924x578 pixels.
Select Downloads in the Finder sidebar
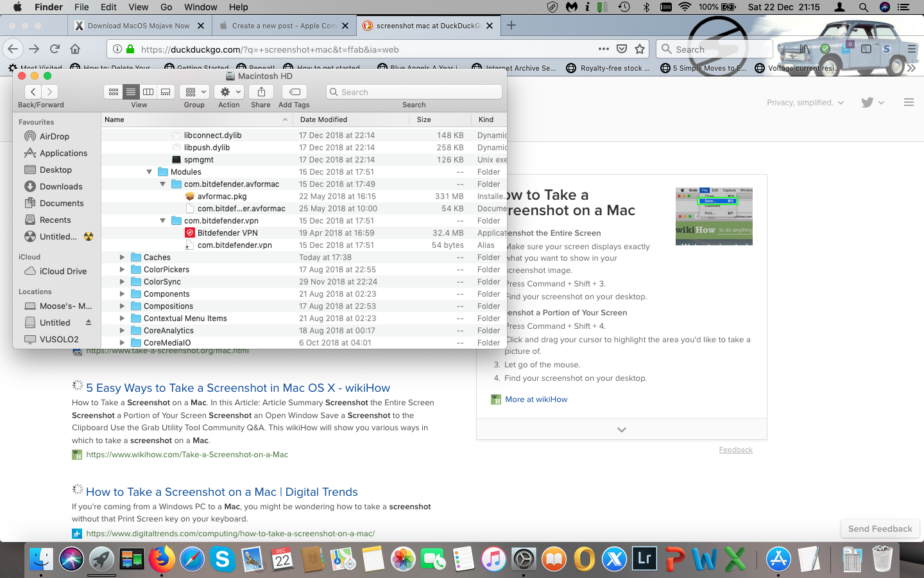pyautogui.click(x=61, y=186)
